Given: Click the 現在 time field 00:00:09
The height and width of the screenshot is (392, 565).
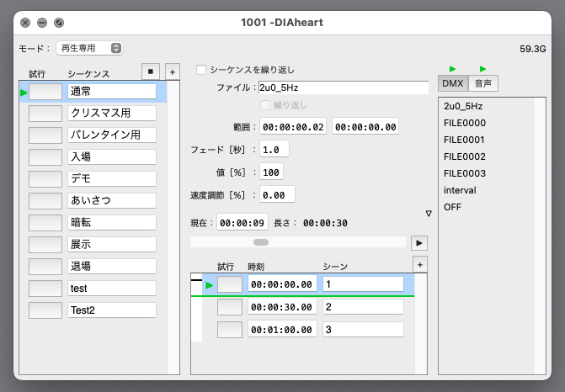Looking at the screenshot, I should [243, 222].
